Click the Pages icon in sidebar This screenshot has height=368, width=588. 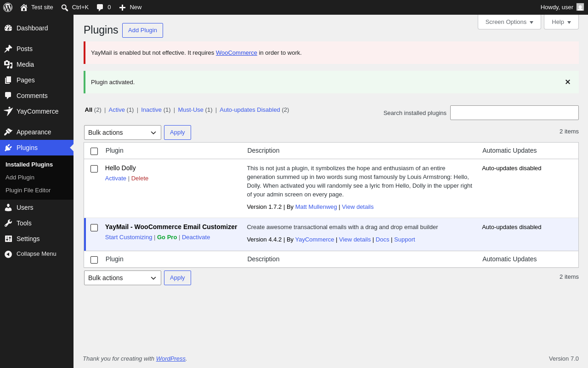[x=8, y=80]
